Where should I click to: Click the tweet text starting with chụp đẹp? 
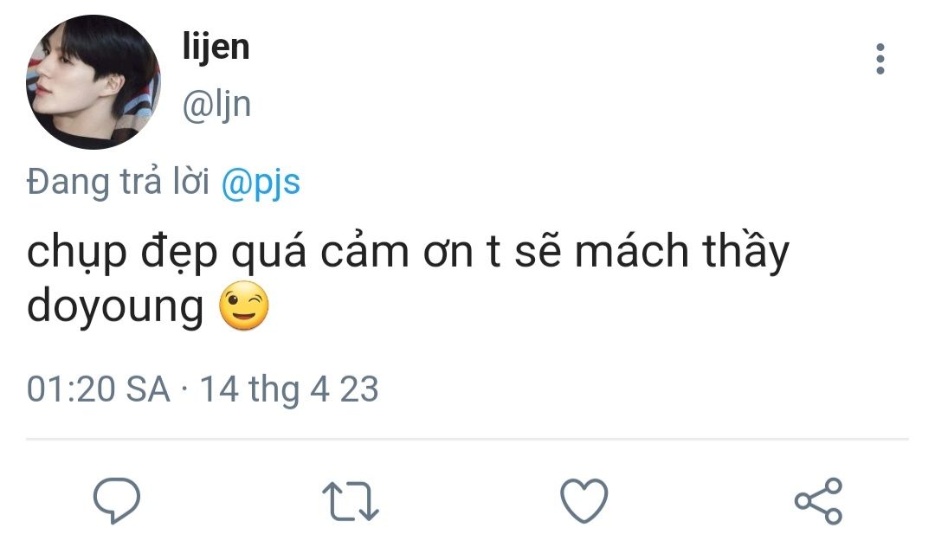407,252
